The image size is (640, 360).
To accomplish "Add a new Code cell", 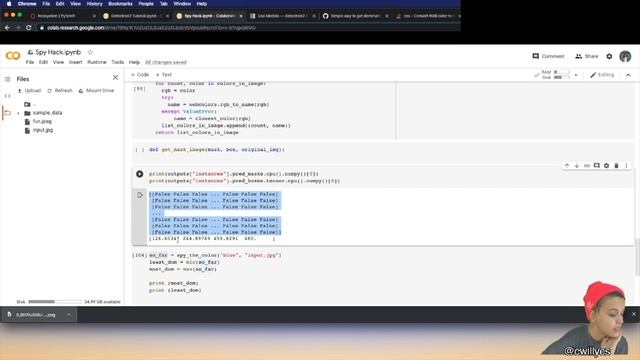I will coord(140,75).
